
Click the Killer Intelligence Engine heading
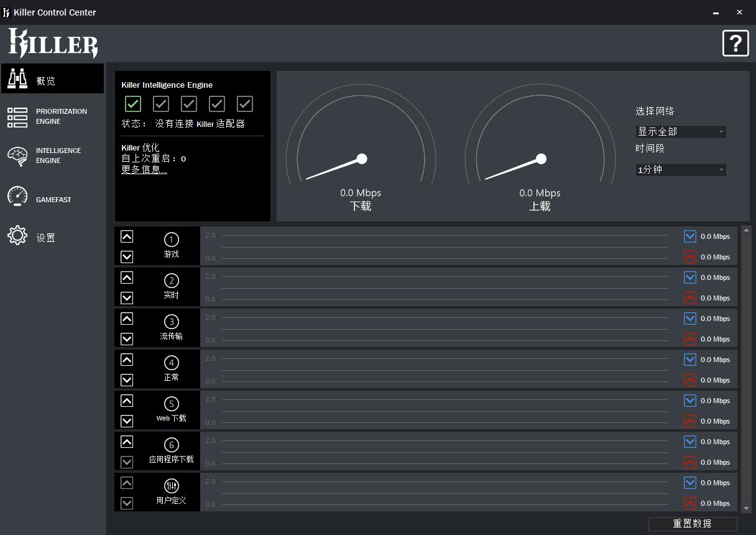click(167, 85)
